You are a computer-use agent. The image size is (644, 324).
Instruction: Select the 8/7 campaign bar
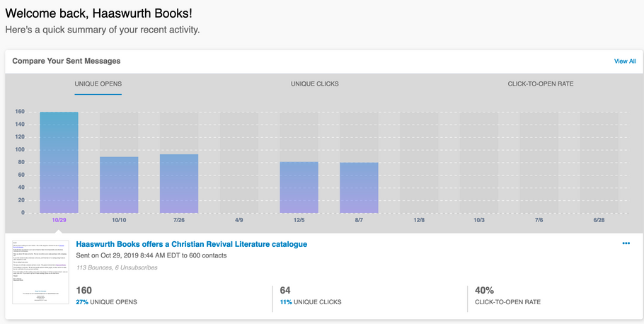click(x=359, y=187)
